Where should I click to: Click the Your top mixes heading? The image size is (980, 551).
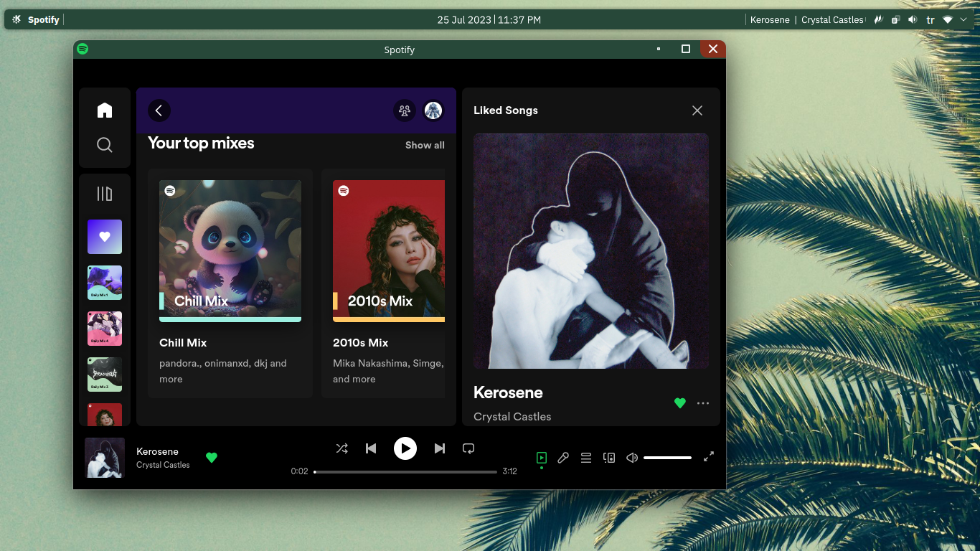click(201, 143)
